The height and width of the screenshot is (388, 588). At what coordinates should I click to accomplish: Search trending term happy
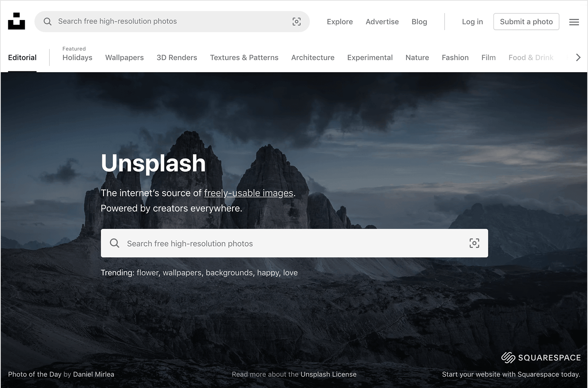[268, 272]
